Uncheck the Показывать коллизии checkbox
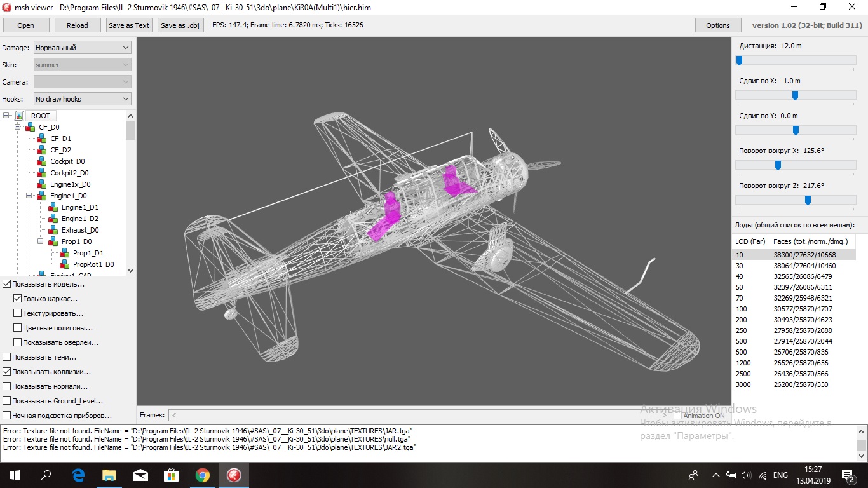Image resolution: width=868 pixels, height=488 pixels. coord(7,372)
